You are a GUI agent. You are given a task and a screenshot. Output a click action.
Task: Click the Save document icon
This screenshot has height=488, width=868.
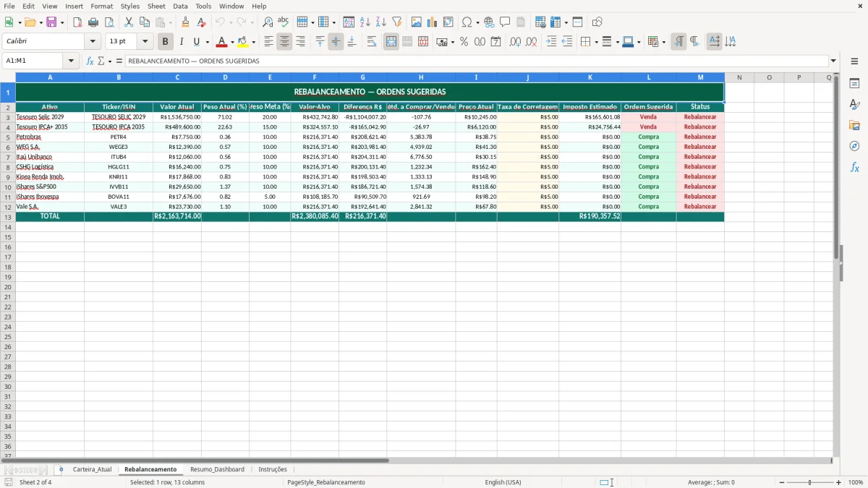51,22
